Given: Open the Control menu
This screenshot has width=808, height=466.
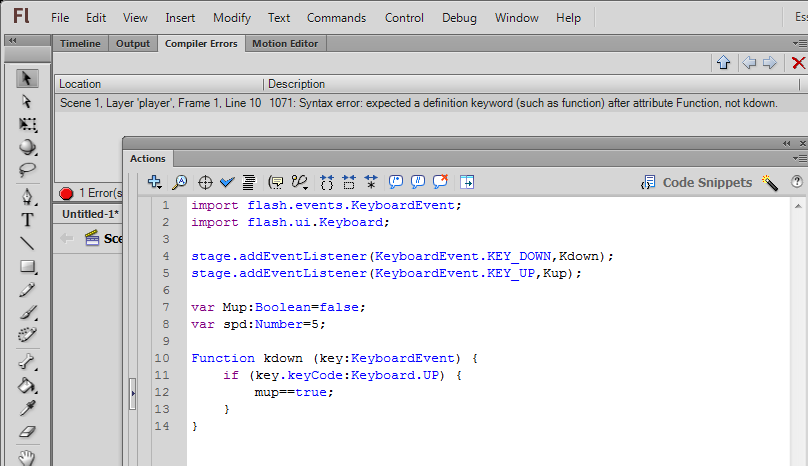Looking at the screenshot, I should tap(404, 18).
